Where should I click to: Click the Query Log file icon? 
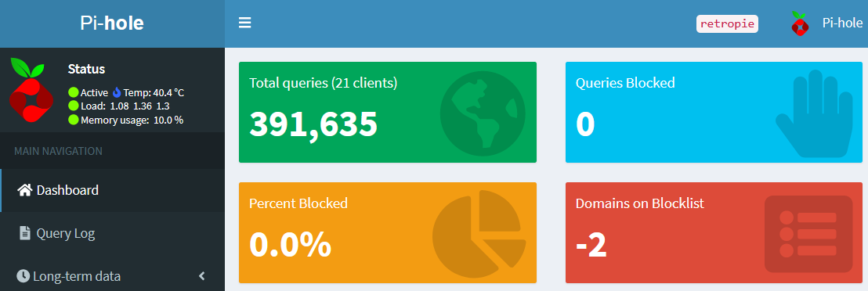[25, 233]
